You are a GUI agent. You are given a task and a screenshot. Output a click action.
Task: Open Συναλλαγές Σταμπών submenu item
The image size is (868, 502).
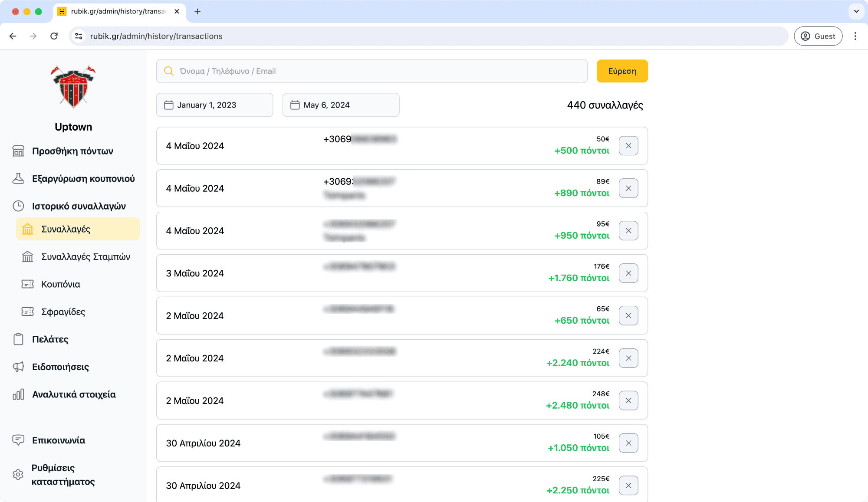85,257
